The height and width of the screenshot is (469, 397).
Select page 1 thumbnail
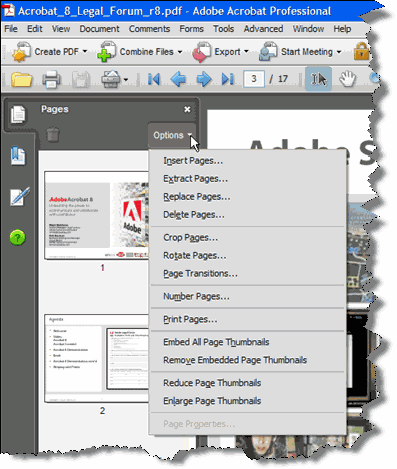[97, 215]
